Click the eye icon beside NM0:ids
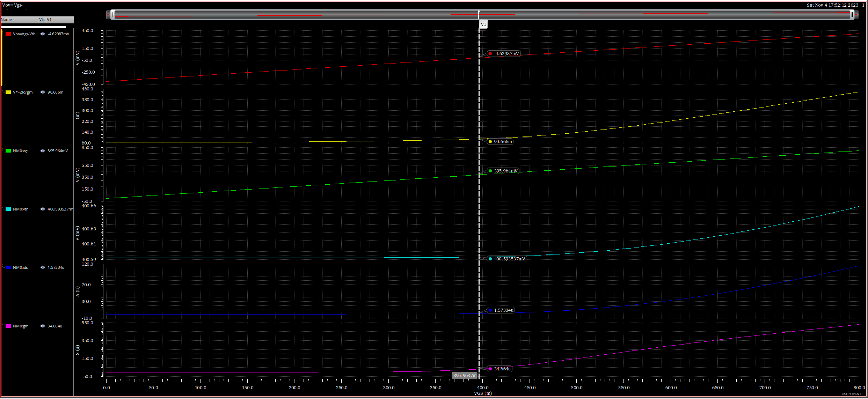Screen dimensions: 868x399 43,267
